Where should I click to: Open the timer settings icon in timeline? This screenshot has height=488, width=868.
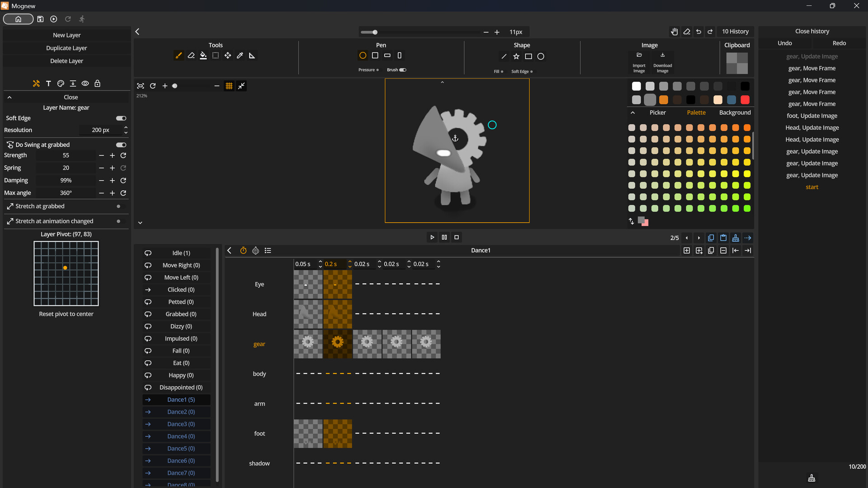click(x=243, y=250)
